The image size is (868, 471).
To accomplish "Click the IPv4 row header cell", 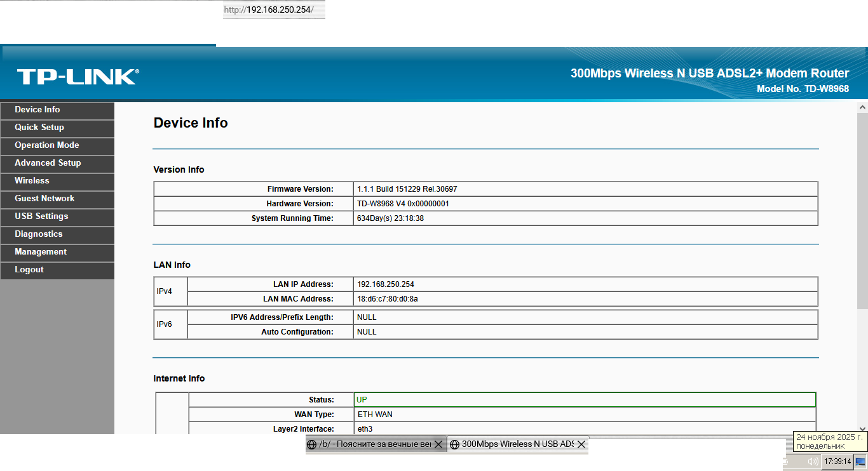I will pyautogui.click(x=171, y=291).
